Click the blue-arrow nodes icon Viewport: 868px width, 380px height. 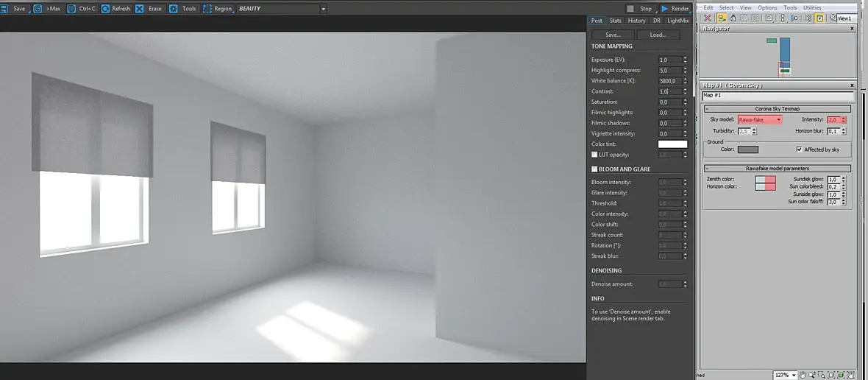[794, 18]
